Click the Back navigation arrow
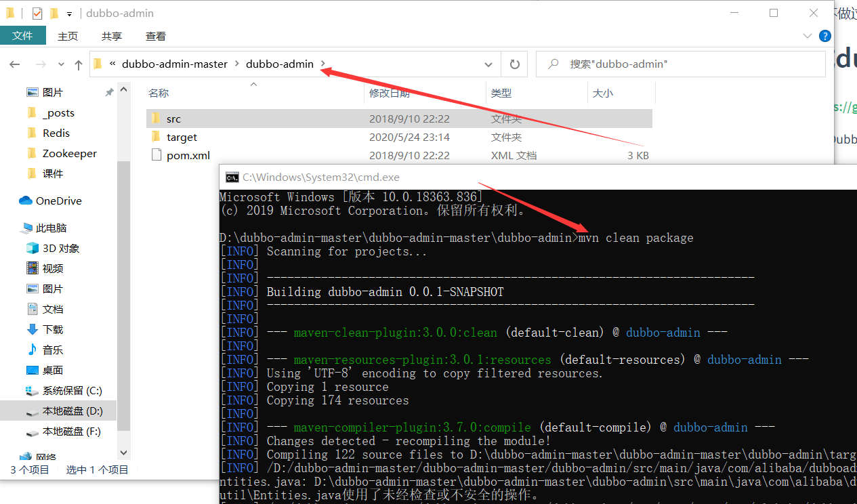Image resolution: width=857 pixels, height=504 pixels. [x=15, y=64]
